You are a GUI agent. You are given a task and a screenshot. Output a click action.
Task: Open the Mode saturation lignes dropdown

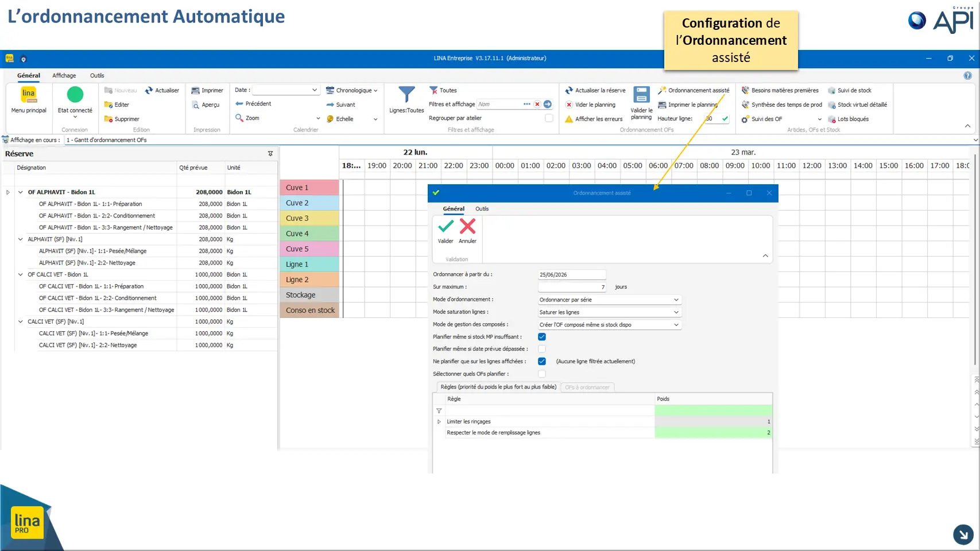pos(609,312)
